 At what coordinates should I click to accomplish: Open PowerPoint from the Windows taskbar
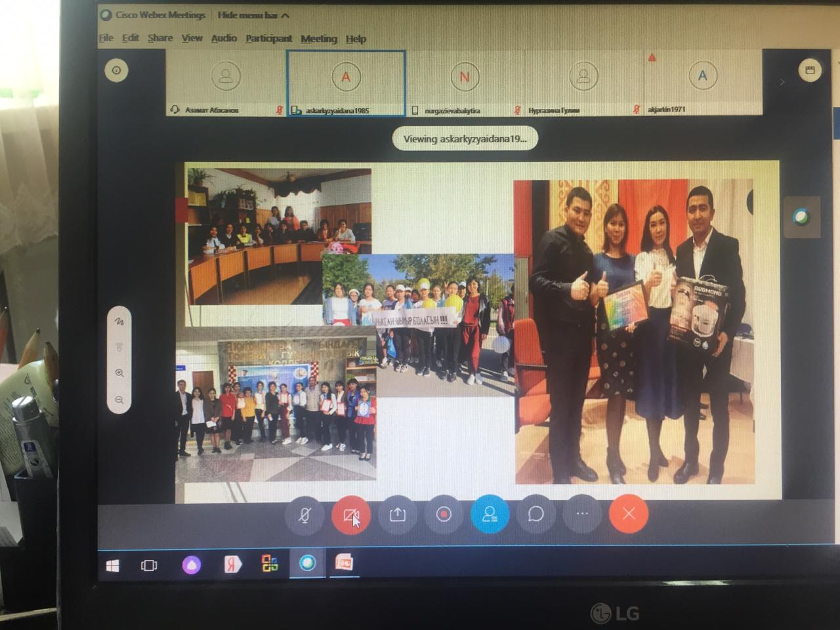[x=344, y=563]
